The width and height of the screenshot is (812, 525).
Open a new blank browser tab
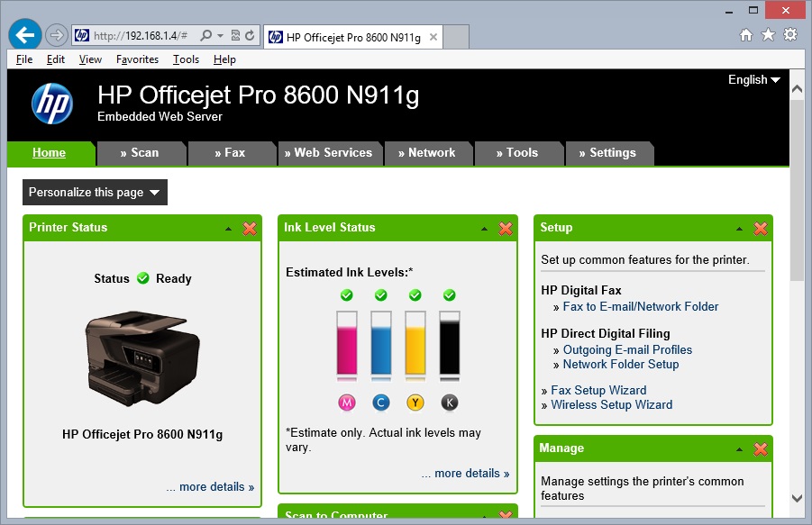tap(456, 37)
